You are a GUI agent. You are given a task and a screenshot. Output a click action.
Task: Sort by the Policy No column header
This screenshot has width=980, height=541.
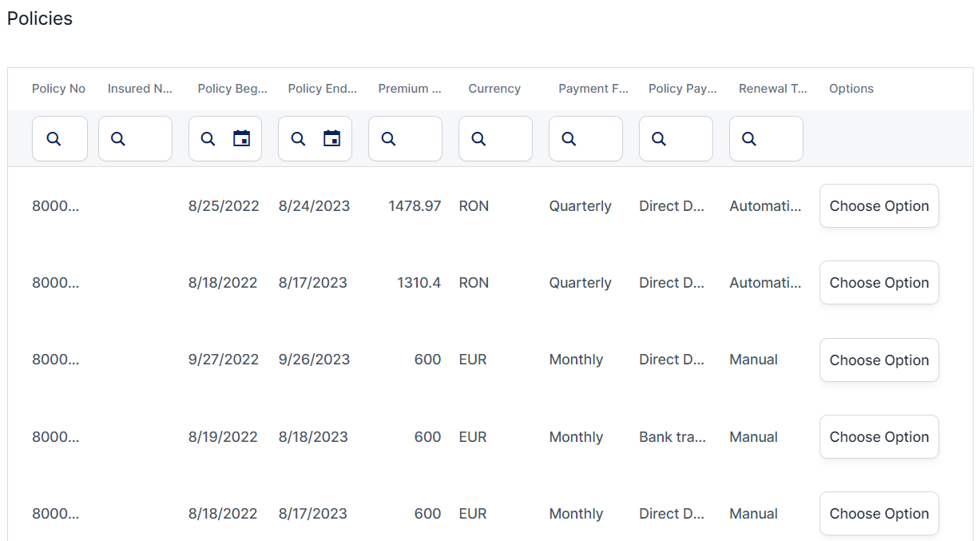click(x=58, y=89)
